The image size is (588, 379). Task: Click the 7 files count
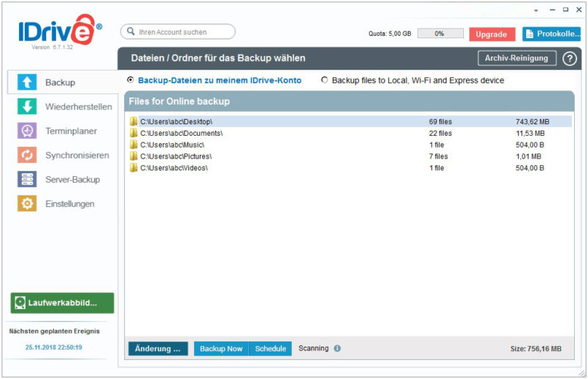click(x=438, y=156)
